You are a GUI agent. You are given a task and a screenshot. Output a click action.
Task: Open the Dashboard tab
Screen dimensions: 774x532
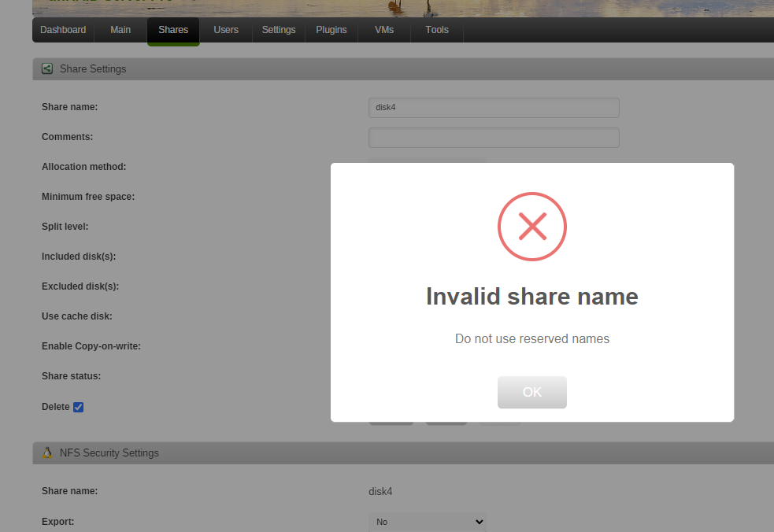63,30
